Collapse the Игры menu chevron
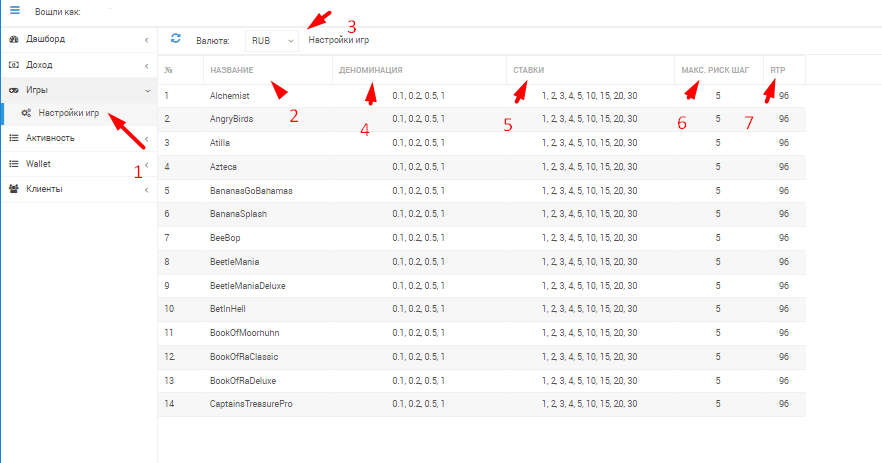Screen dimensions: 882x463 [147, 91]
